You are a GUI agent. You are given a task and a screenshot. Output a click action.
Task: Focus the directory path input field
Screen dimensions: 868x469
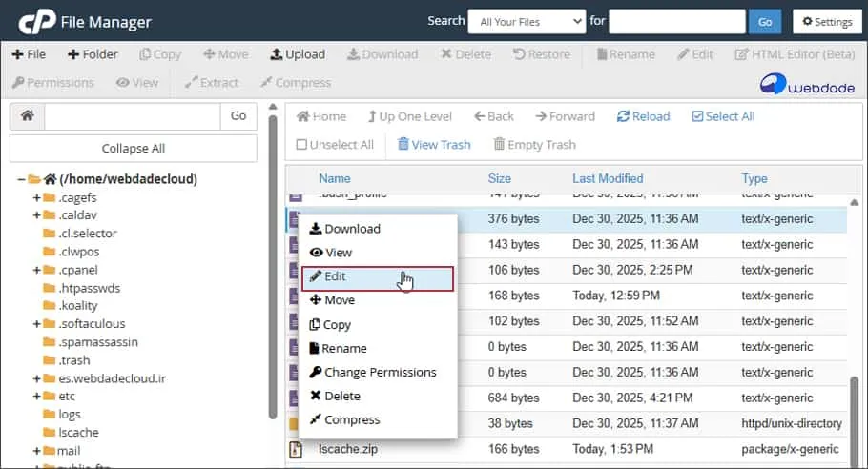coord(133,116)
